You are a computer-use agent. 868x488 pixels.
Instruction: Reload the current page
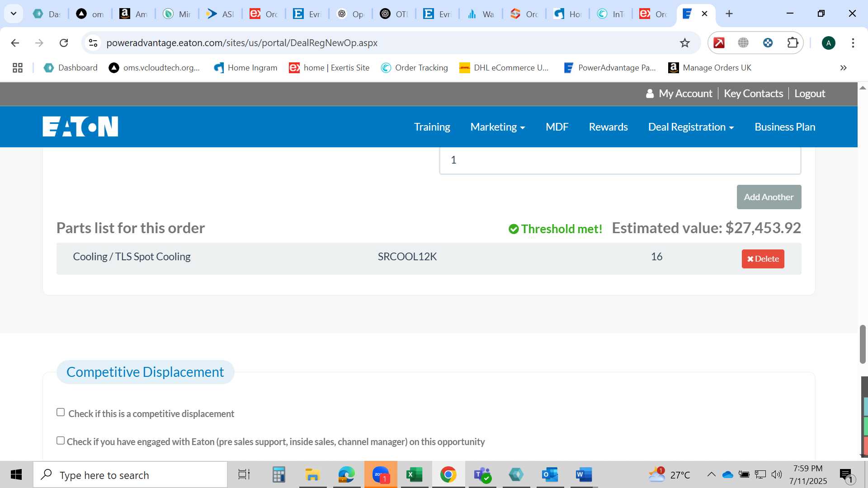point(64,43)
